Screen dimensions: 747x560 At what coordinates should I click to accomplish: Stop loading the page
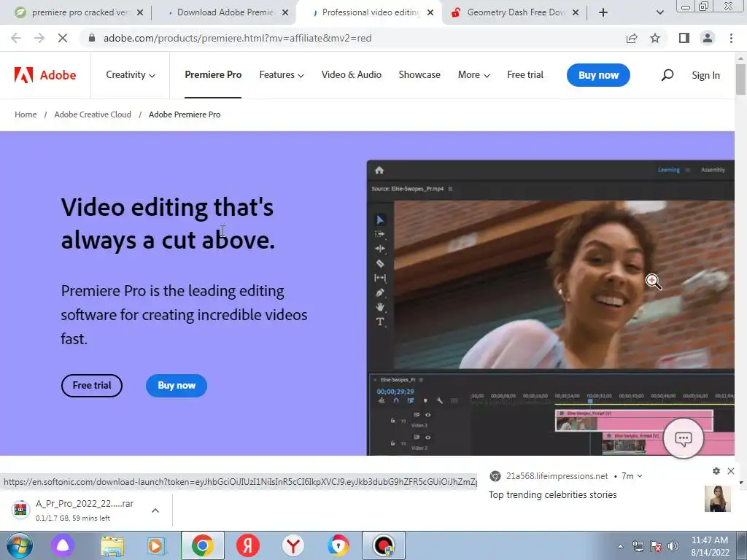point(63,38)
